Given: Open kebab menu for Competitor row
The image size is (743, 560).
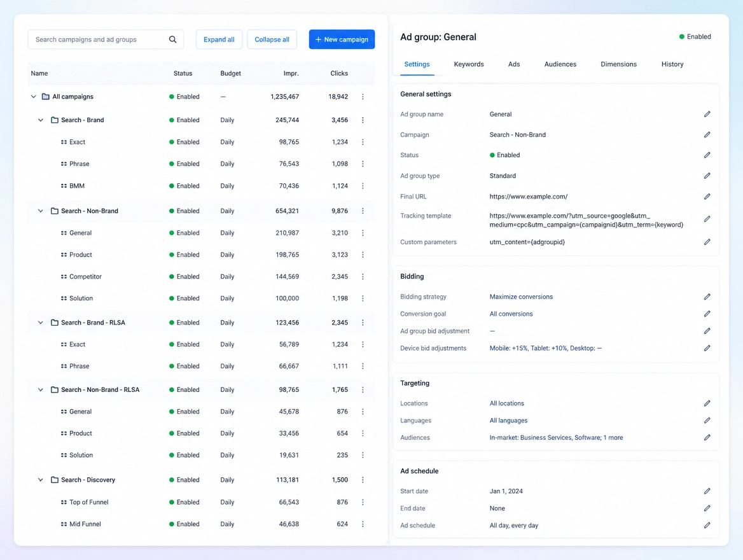Looking at the screenshot, I should click(363, 276).
